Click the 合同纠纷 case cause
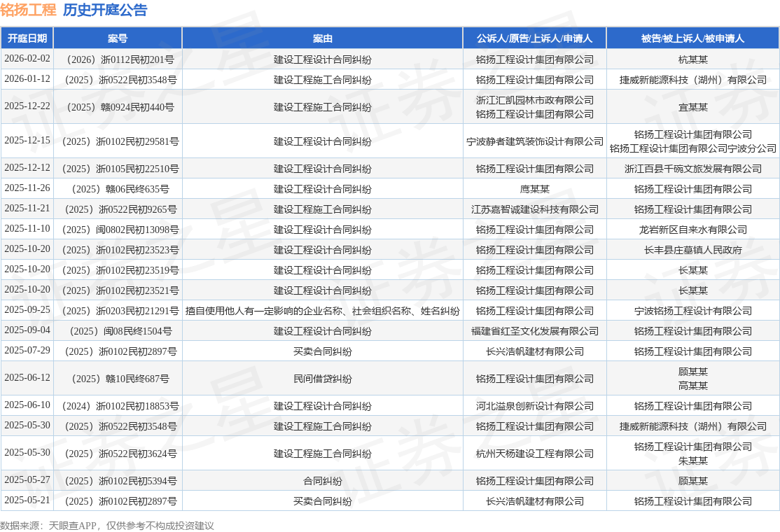The height and width of the screenshot is (532, 780). [x=323, y=482]
